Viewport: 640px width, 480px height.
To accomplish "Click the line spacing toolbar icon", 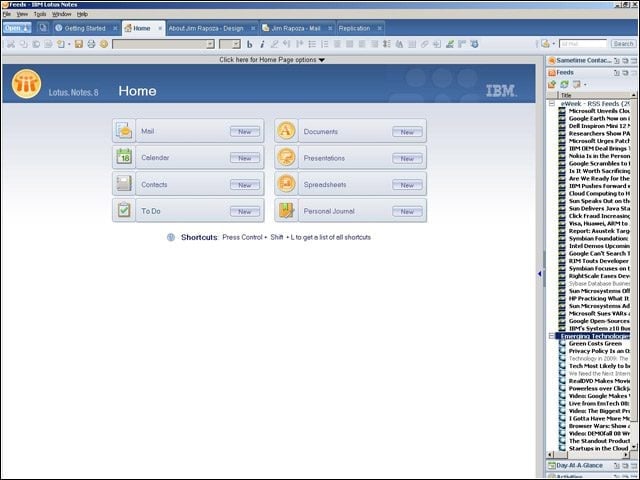I will coord(387,44).
